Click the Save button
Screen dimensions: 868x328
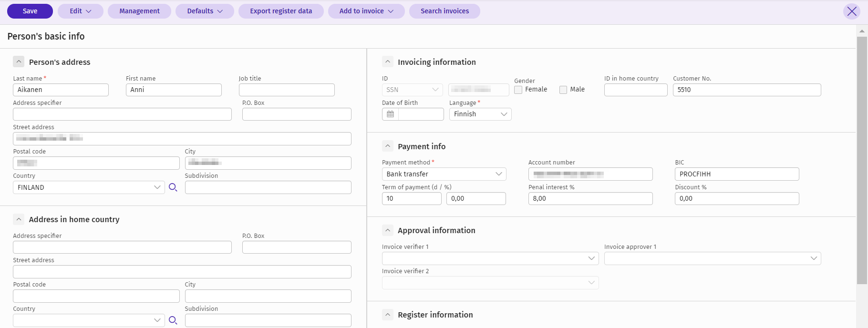[30, 11]
